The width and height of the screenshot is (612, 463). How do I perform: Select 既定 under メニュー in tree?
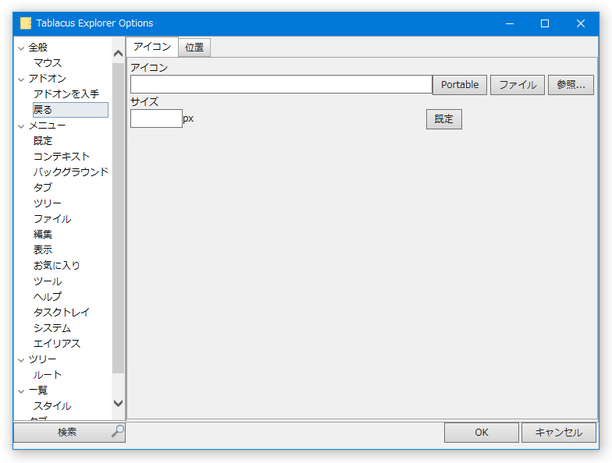(x=43, y=141)
